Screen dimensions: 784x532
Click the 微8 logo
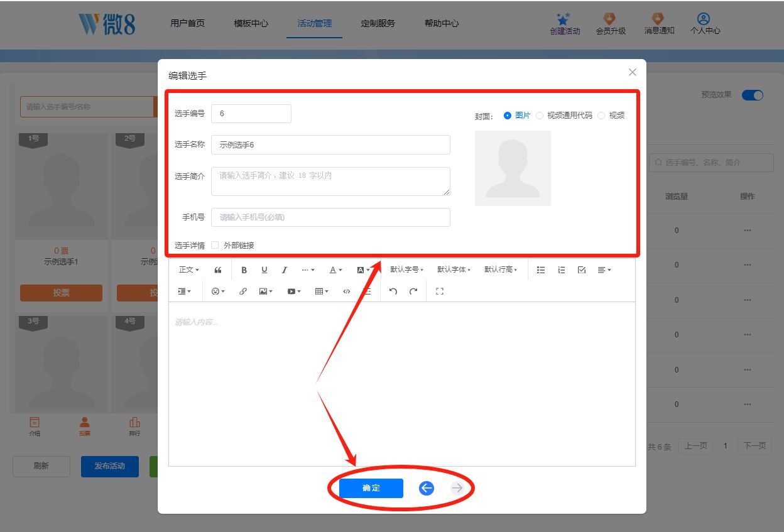click(107, 24)
